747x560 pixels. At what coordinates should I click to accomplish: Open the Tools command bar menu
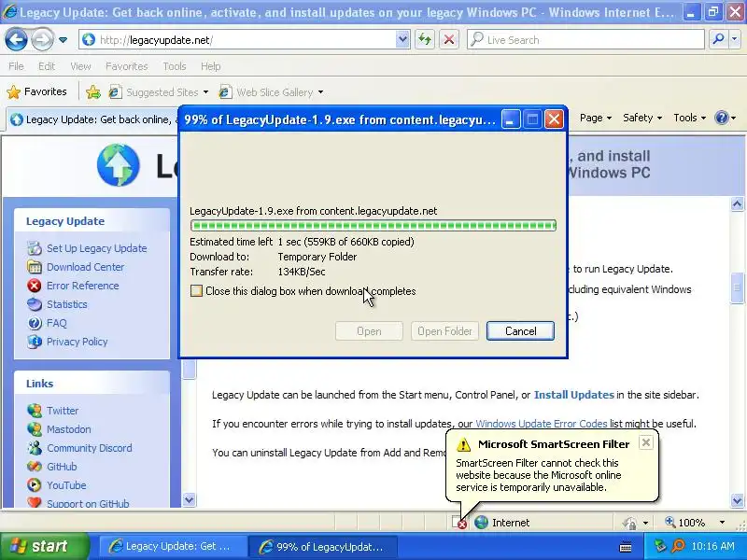click(x=689, y=118)
